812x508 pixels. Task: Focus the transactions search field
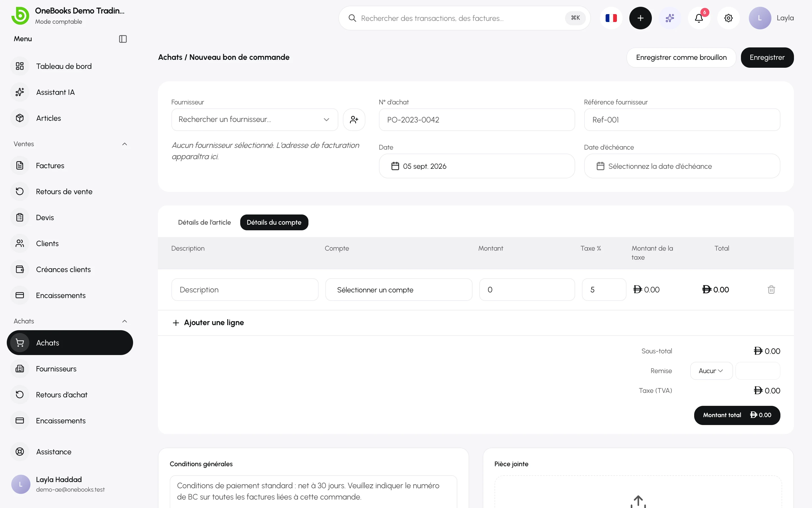pos(464,18)
